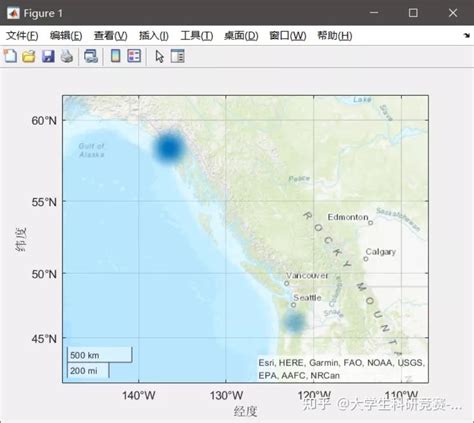Click the Edmonton city label on the map
Viewport: 474px width, 423px height.
tap(348, 217)
